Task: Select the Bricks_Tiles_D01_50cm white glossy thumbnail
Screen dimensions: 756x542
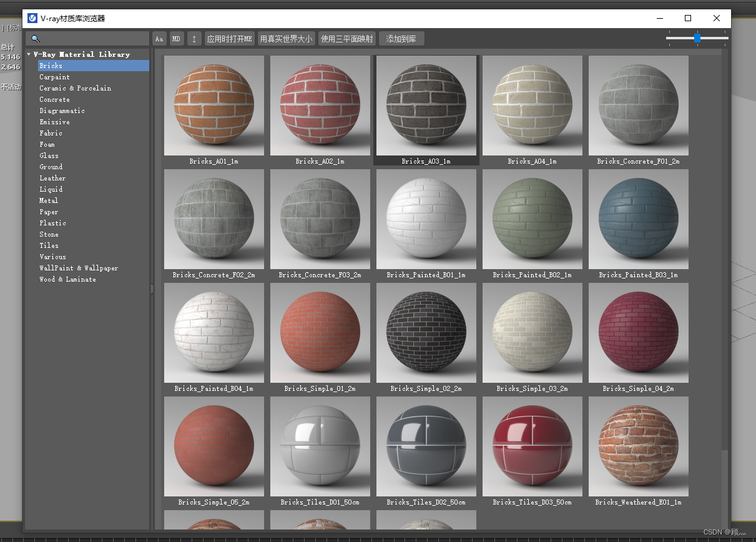Action: coord(320,446)
